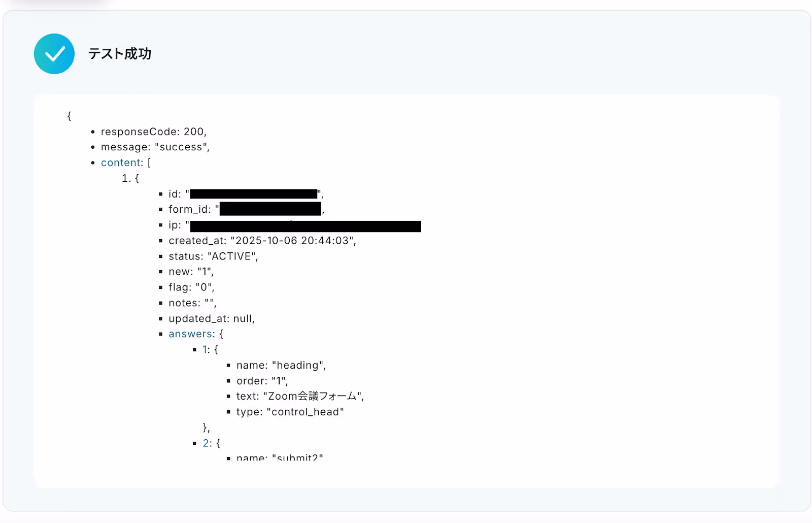Select the new: "1" line

tap(191, 271)
